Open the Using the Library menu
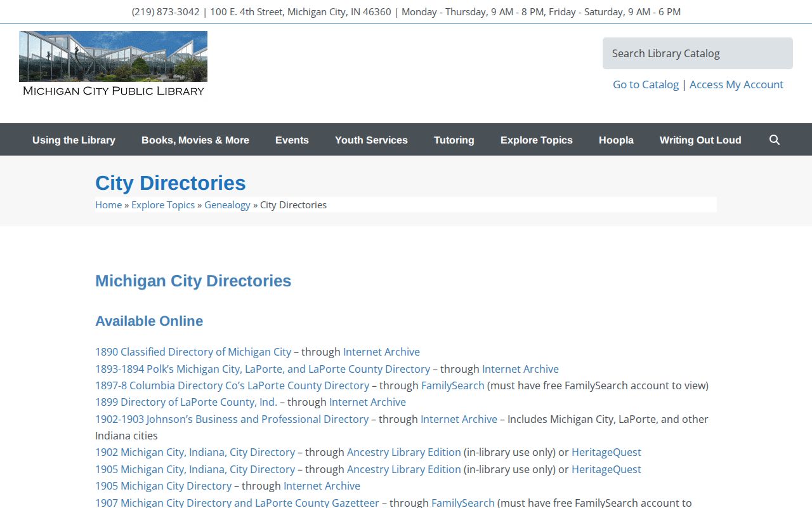This screenshot has width=812, height=508. (x=74, y=140)
